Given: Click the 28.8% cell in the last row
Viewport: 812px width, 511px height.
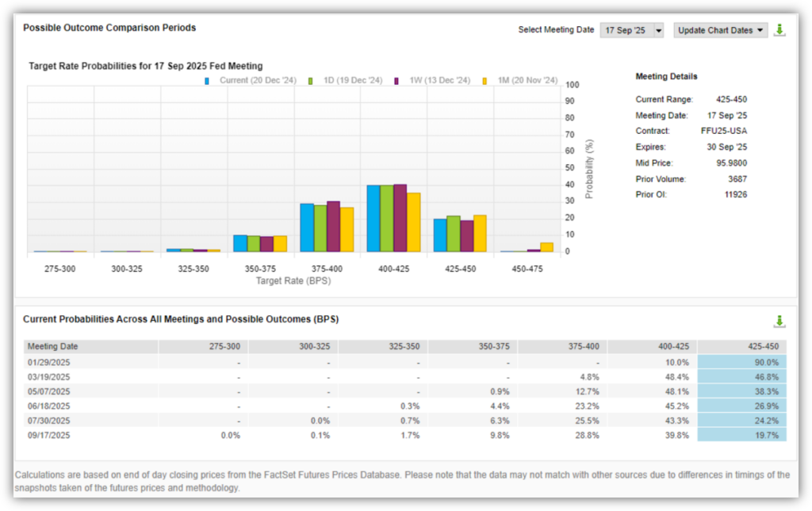Looking at the screenshot, I should (x=562, y=435).
